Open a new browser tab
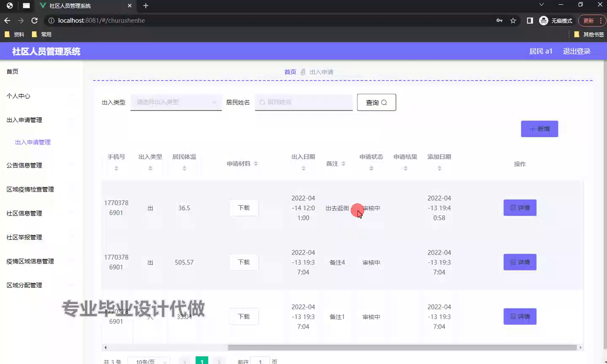Viewport: 607px width, 364px height. pyautogui.click(x=146, y=5)
